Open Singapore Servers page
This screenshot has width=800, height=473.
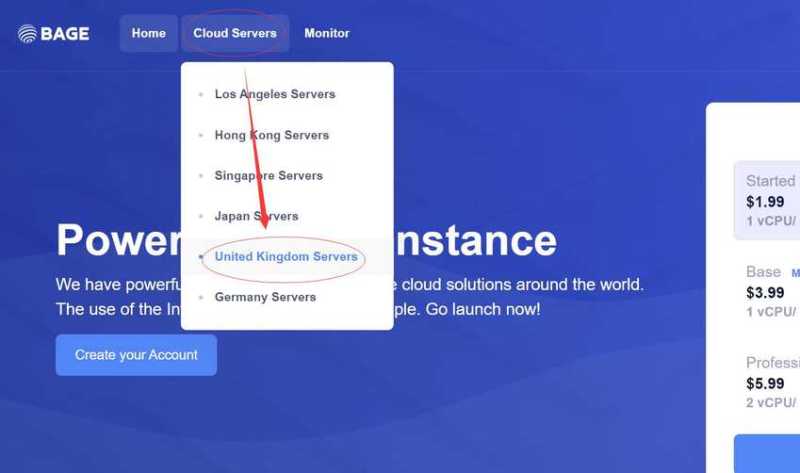click(268, 176)
